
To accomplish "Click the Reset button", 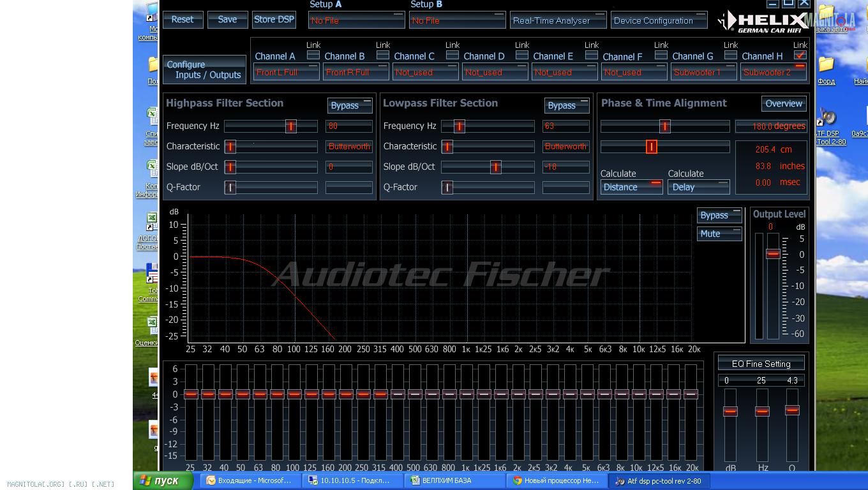I will [x=183, y=19].
